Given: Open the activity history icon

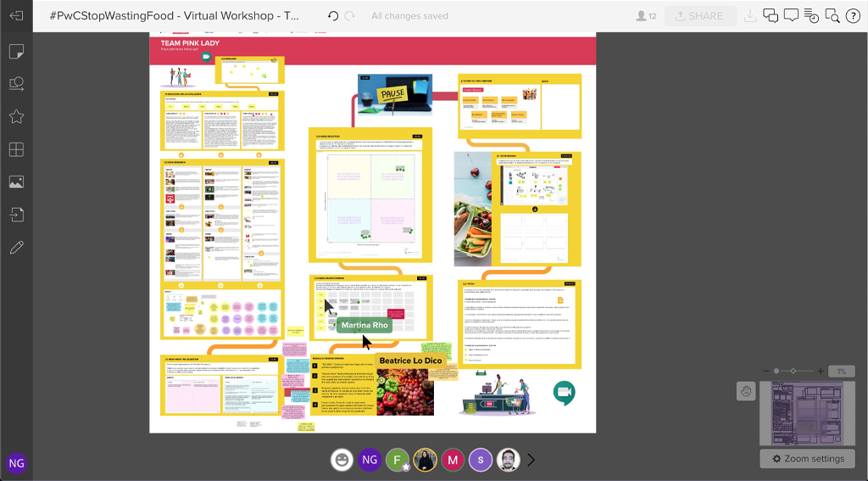Looking at the screenshot, I should (x=811, y=15).
